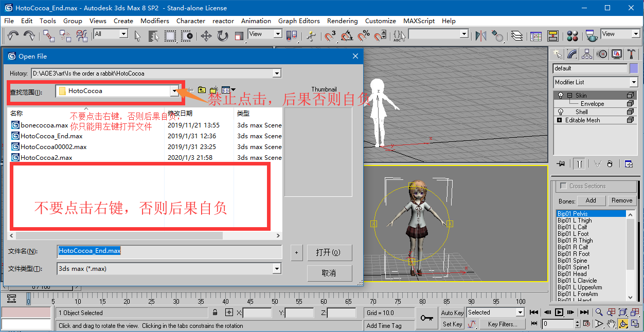Open the Graph Editors menu

click(299, 21)
